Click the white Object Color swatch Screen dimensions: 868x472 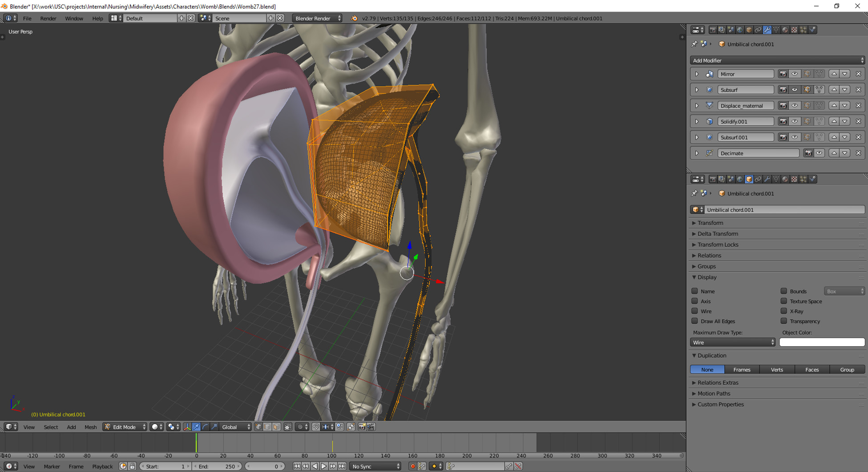[822, 343]
